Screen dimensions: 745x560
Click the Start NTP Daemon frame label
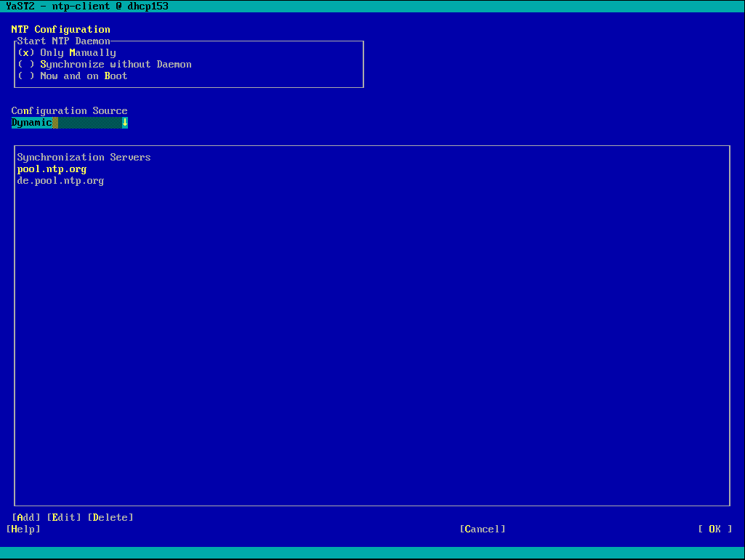(x=64, y=41)
